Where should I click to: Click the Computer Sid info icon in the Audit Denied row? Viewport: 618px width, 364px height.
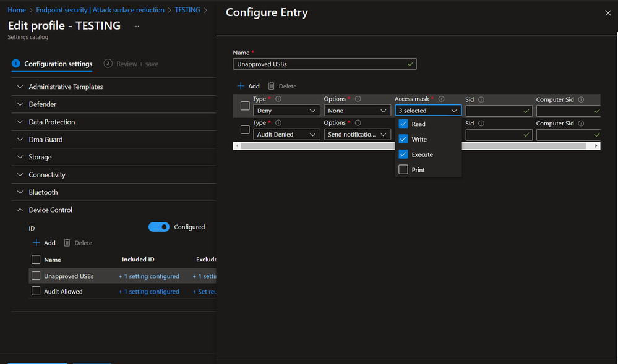[x=581, y=124]
